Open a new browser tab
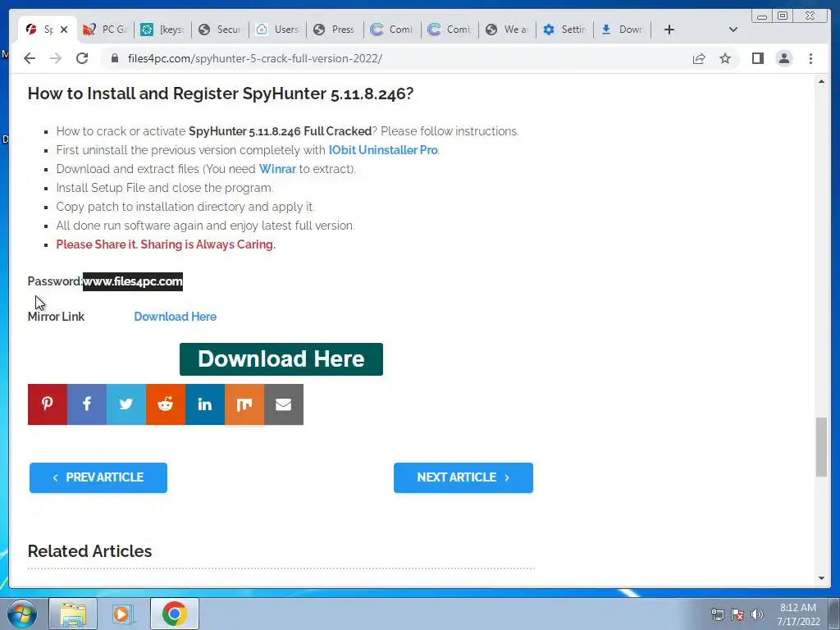Screen dimensions: 840x630 pos(669,30)
